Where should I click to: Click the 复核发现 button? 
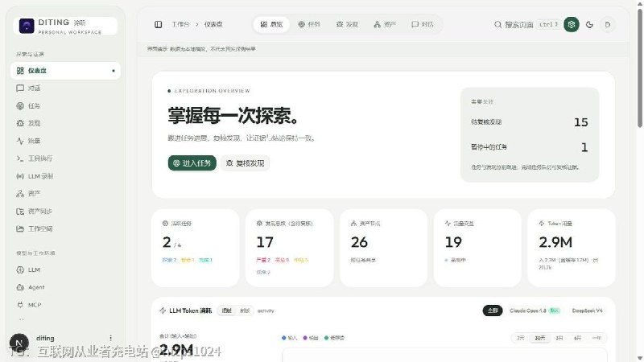246,163
